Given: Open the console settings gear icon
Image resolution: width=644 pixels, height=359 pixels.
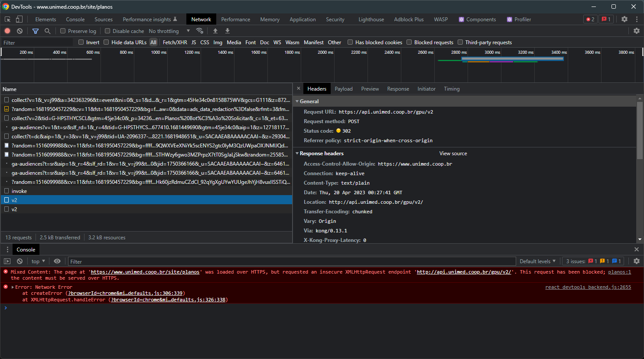Looking at the screenshot, I should click(x=637, y=261).
